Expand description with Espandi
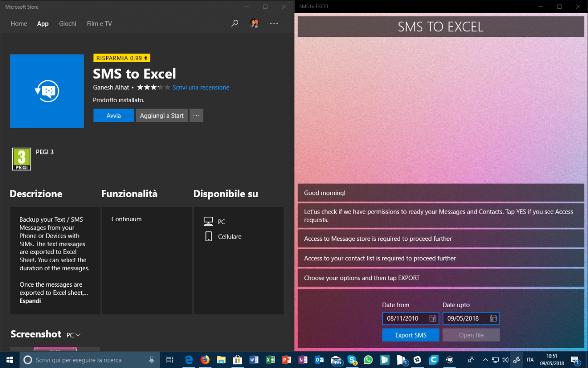The width and height of the screenshot is (588, 368). 30,301
